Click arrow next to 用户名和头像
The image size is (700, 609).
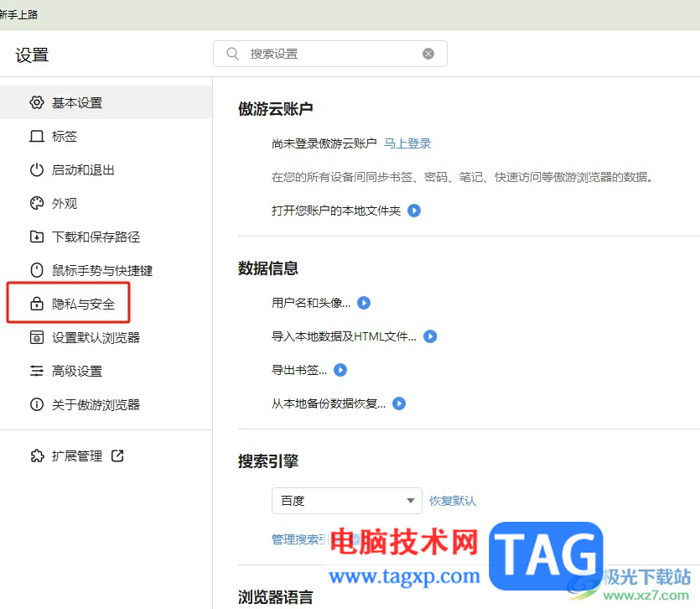(364, 303)
